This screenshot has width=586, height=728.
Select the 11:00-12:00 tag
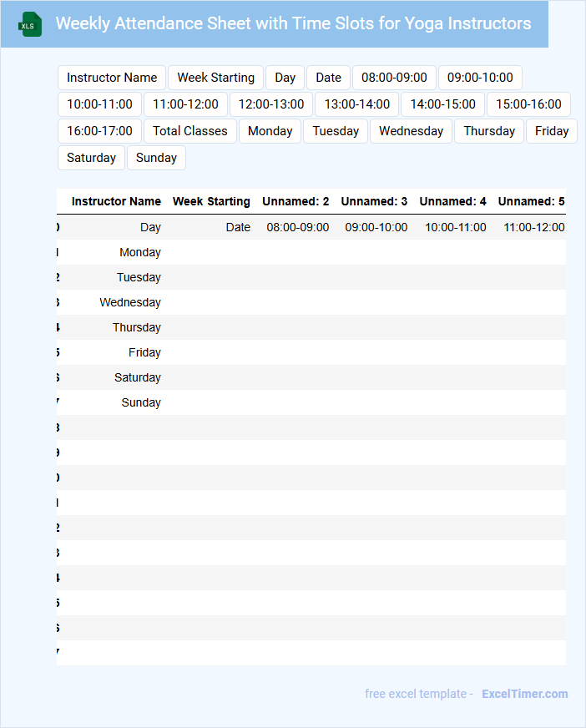pos(186,104)
